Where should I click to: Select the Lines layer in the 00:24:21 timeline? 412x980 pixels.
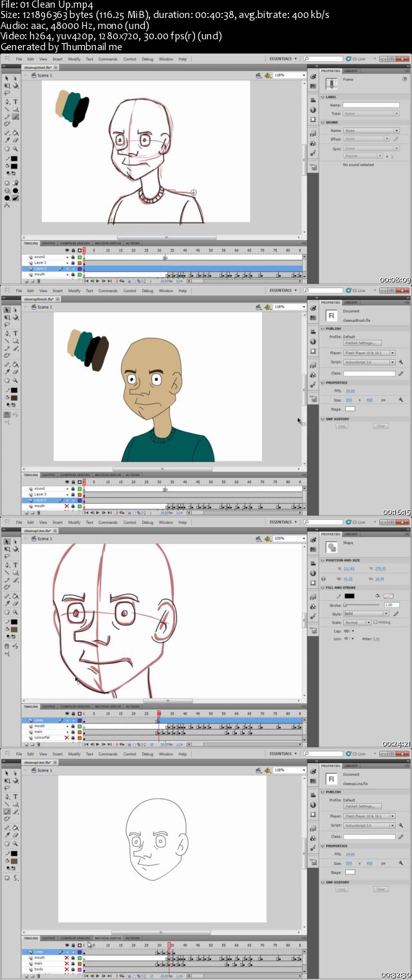click(x=39, y=720)
